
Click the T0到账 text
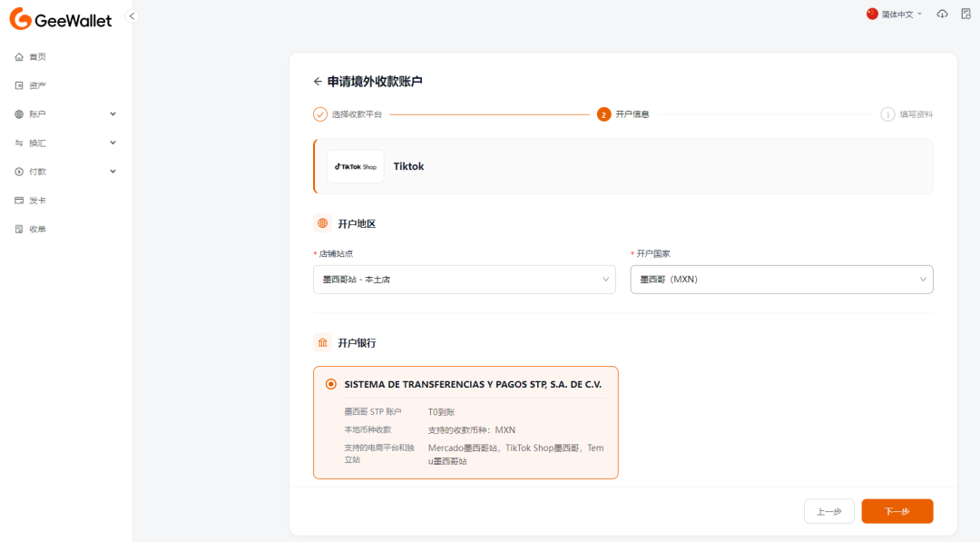tap(441, 412)
